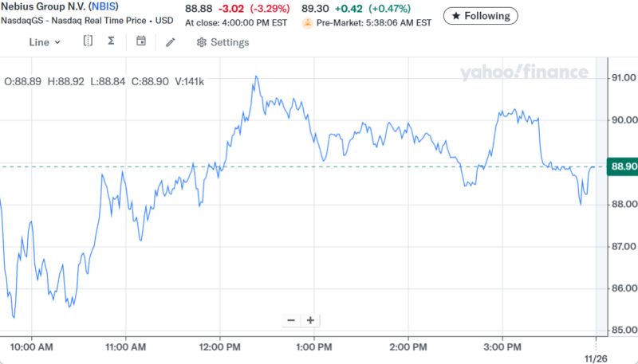Toggle the Following star button
This screenshot has height=364, width=638.
pos(480,15)
